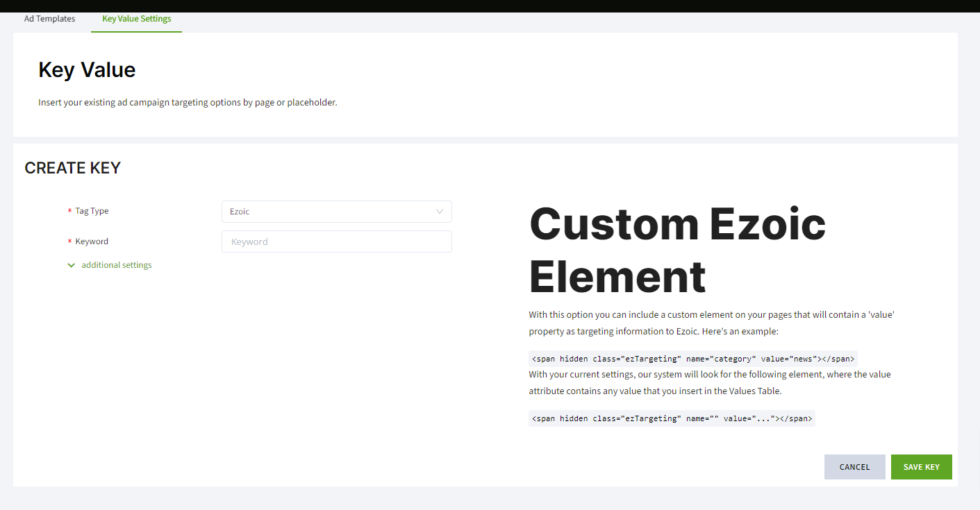Click the 'Insert your existing ad campaign' description
The height and width of the screenshot is (510, 980).
[x=188, y=103]
